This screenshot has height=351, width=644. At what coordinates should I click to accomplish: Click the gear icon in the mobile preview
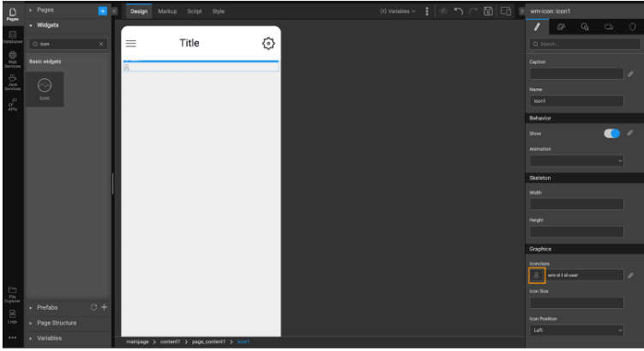tap(268, 43)
